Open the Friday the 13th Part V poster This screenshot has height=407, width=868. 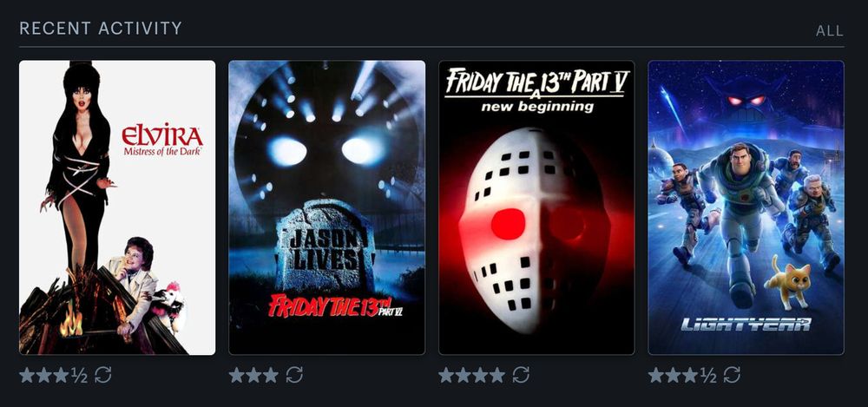coord(536,207)
